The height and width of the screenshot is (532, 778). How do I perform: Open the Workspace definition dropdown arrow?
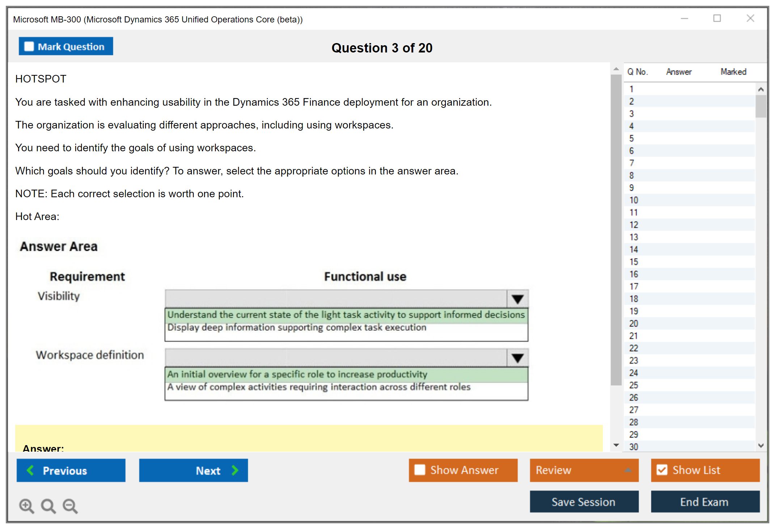(517, 358)
